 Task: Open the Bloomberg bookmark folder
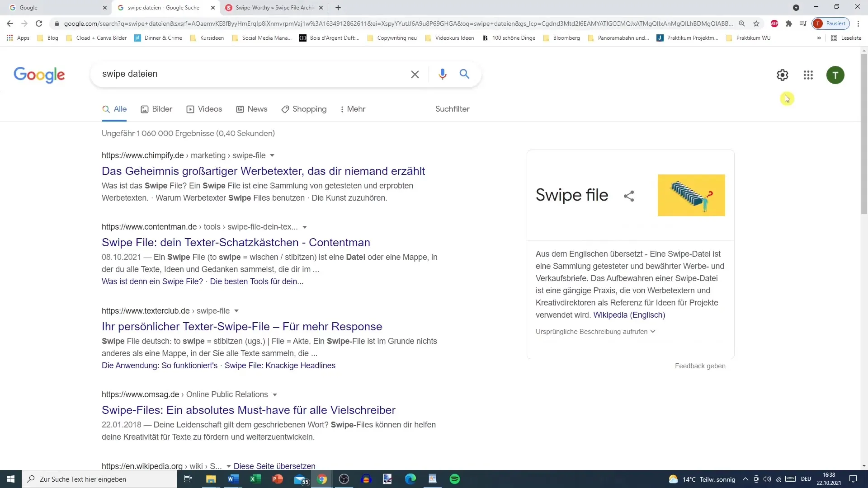(x=561, y=38)
